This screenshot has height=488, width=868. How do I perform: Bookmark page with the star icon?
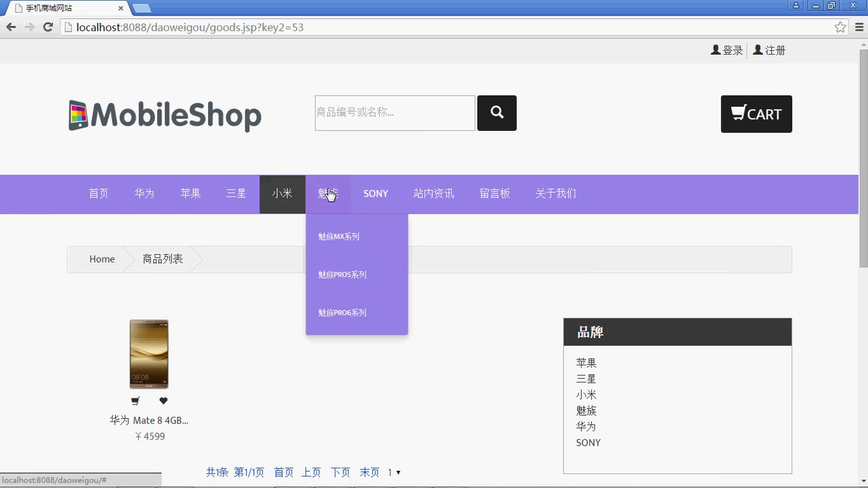[840, 27]
